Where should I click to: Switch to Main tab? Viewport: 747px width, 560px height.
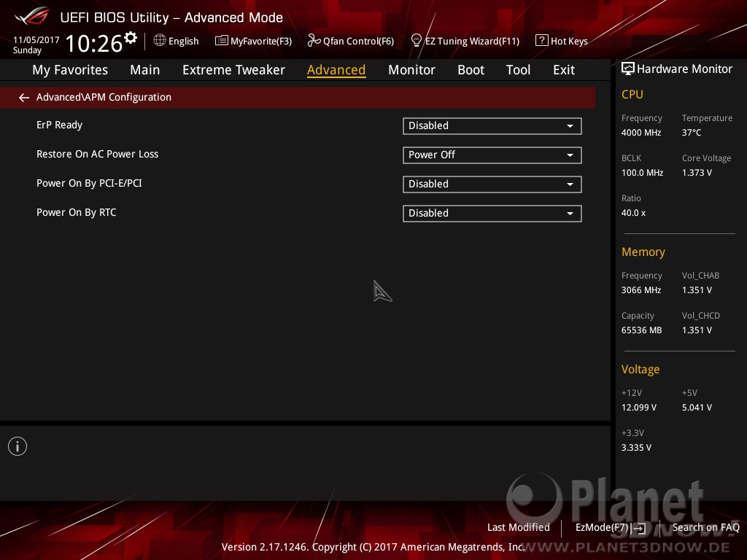point(145,70)
